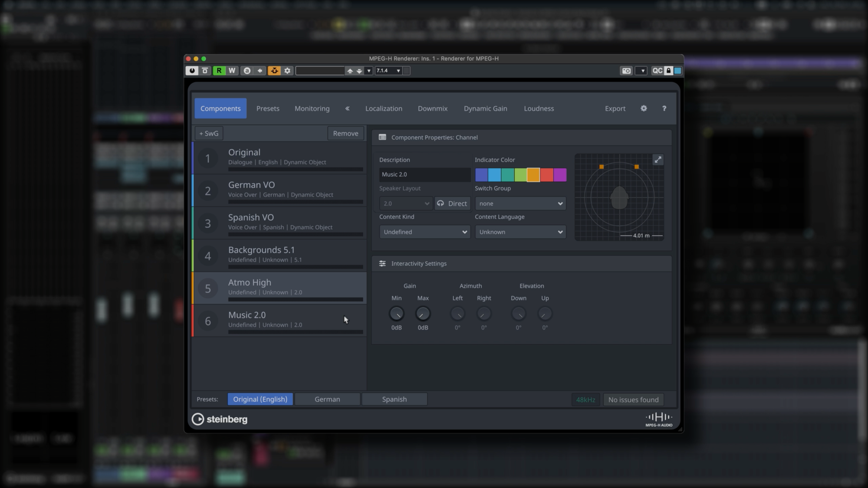868x488 pixels.
Task: Toggle the QC lock in the header
Action: (668, 70)
